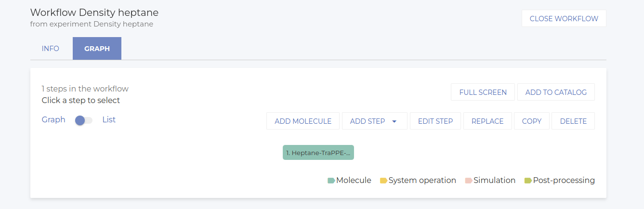644x209 pixels.
Task: Click the List view label
Action: [x=109, y=120]
